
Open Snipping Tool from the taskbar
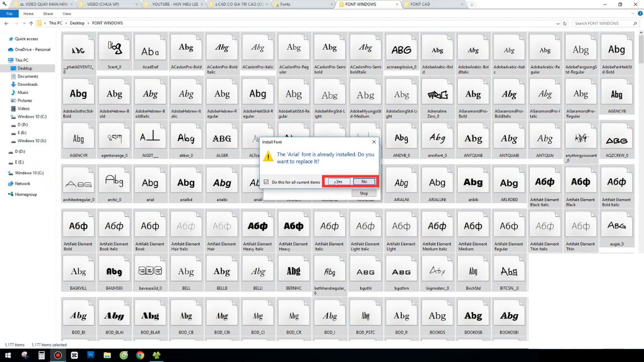(x=25, y=355)
